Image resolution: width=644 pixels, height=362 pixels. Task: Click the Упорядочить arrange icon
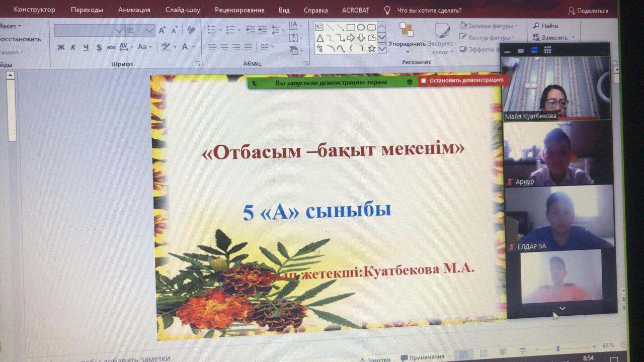407,30
